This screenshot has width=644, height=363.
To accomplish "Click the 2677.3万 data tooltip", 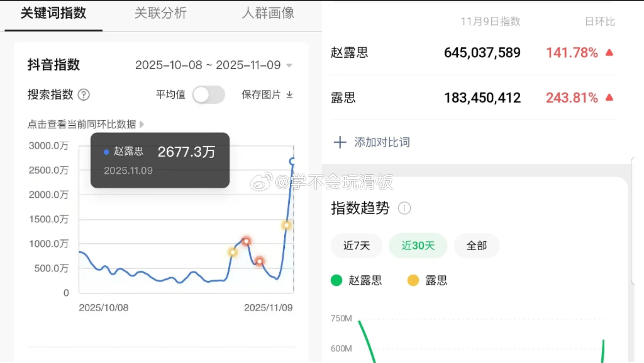I will 186,152.
